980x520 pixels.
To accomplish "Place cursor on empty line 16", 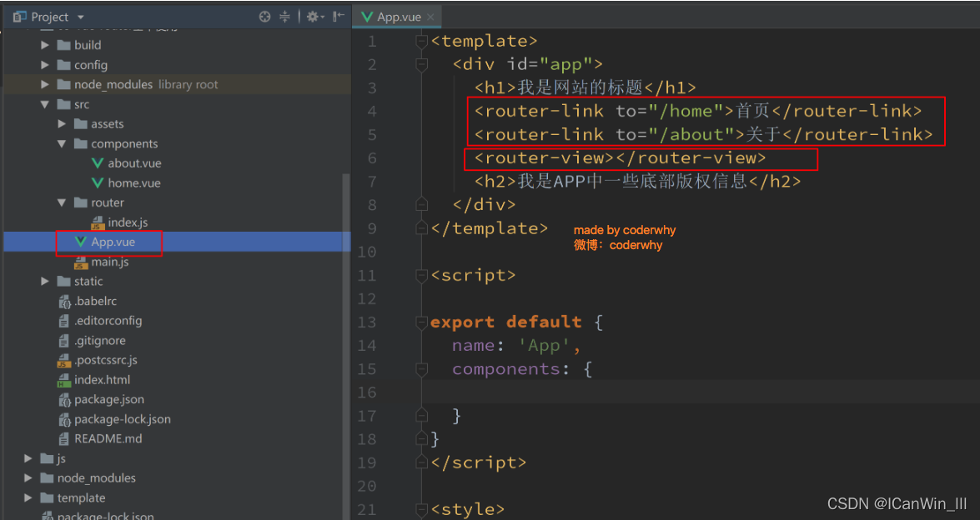I will pyautogui.click(x=700, y=392).
